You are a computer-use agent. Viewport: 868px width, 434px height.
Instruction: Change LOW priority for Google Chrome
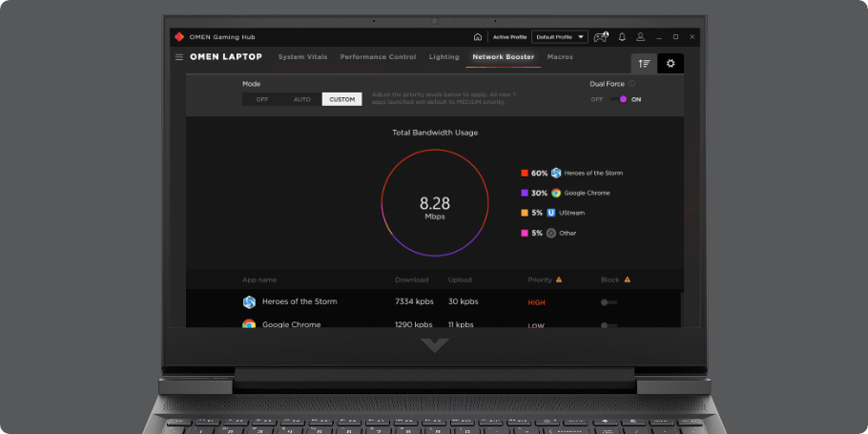pos(536,325)
